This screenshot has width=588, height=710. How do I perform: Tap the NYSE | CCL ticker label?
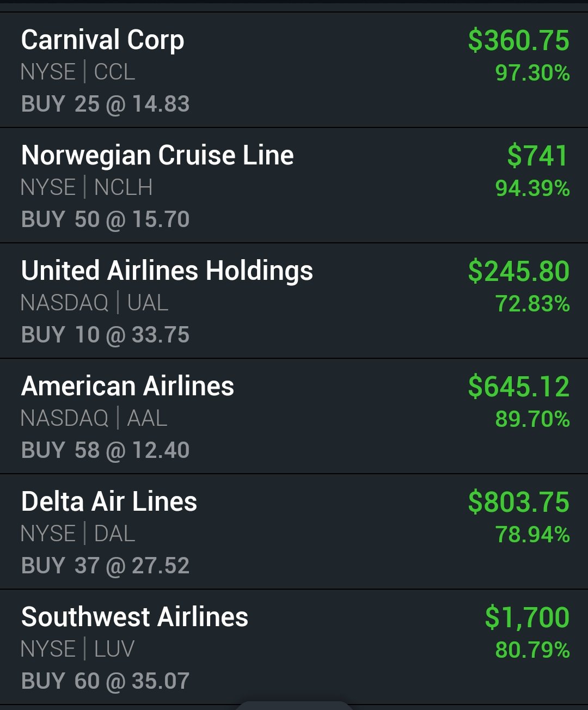click(78, 72)
